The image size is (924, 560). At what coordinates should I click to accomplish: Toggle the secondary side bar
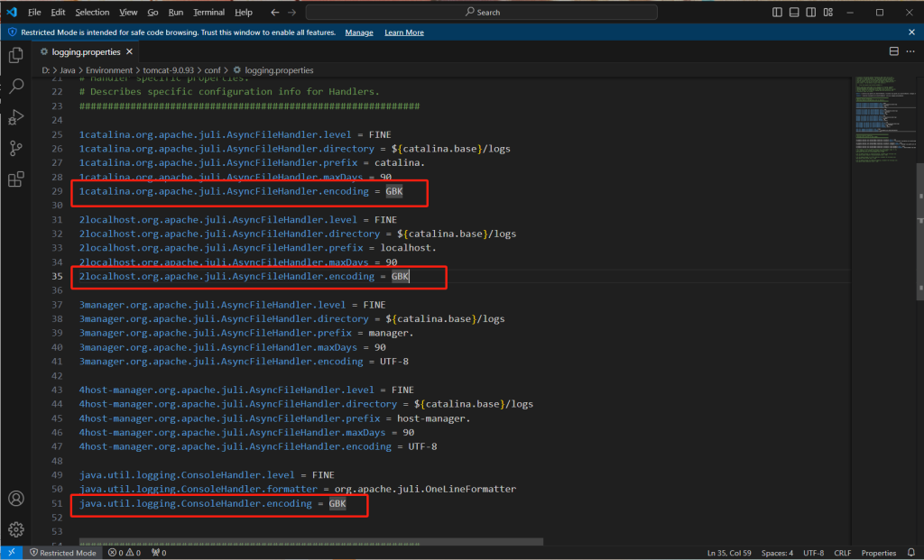[x=811, y=12]
